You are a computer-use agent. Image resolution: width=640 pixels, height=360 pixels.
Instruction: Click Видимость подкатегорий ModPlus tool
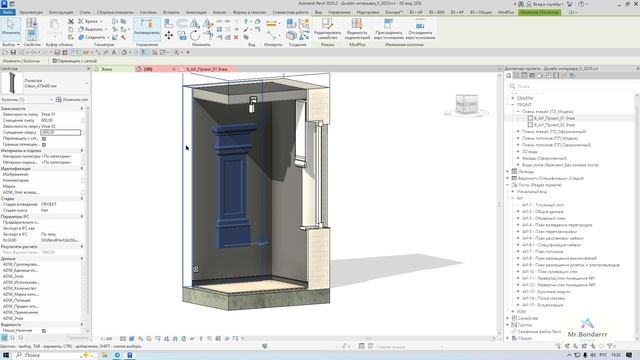coord(357,29)
